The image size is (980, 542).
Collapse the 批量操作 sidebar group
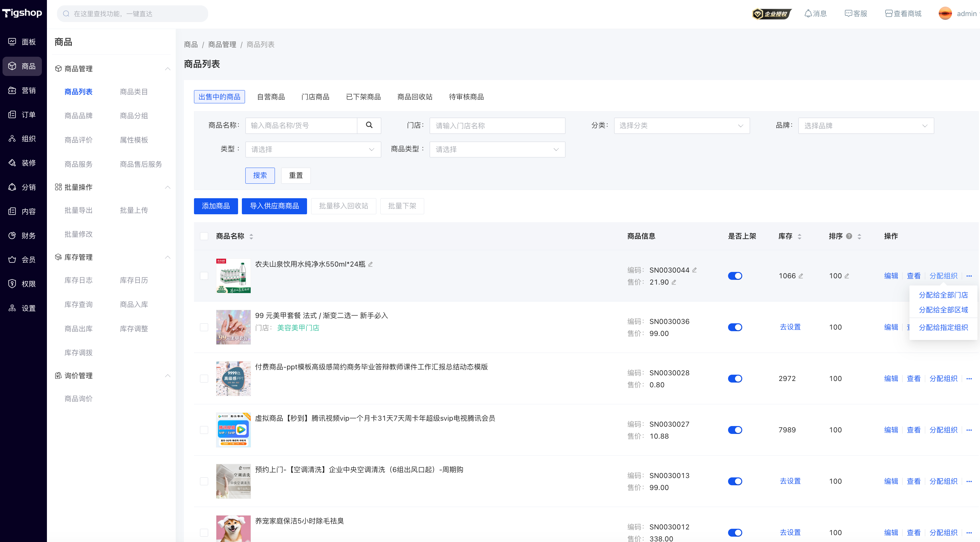(168, 187)
